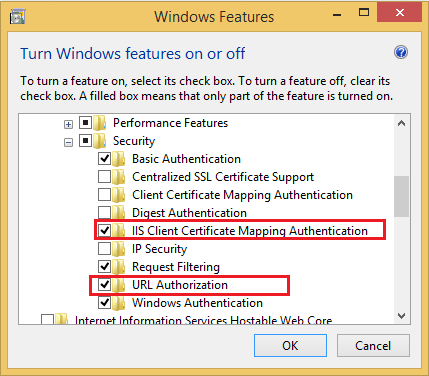The image size is (429, 376).
Task: Open the help question mark icon
Action: click(401, 52)
